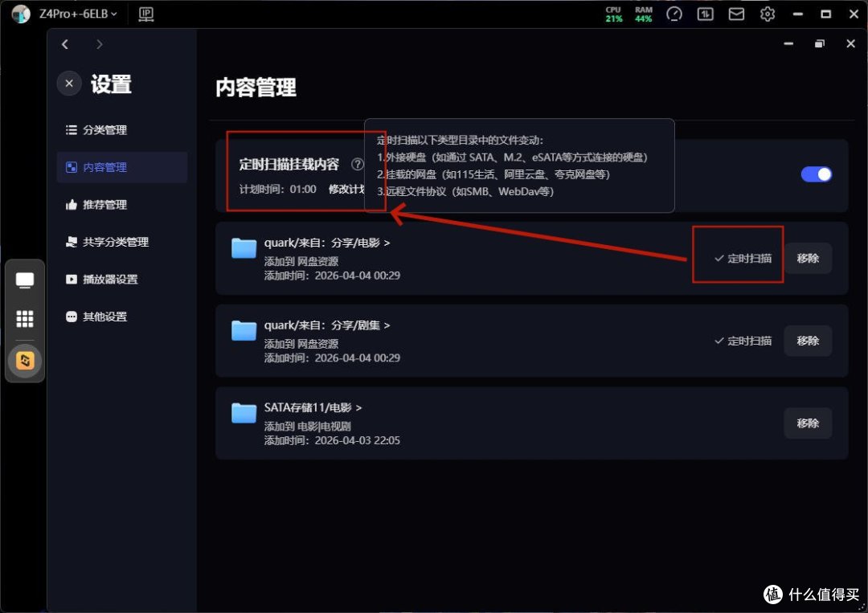868x613 pixels.
Task: Click the orange media app dock icon
Action: [x=25, y=361]
